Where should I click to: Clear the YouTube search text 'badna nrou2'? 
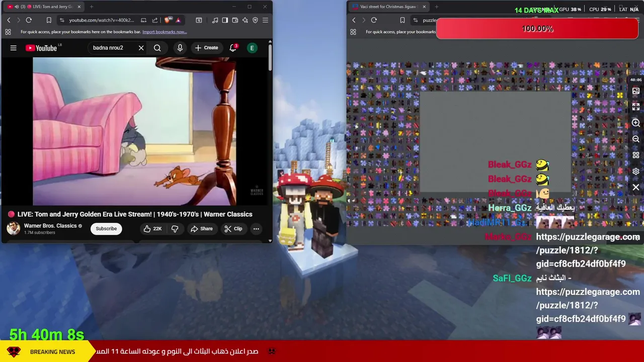click(x=141, y=48)
